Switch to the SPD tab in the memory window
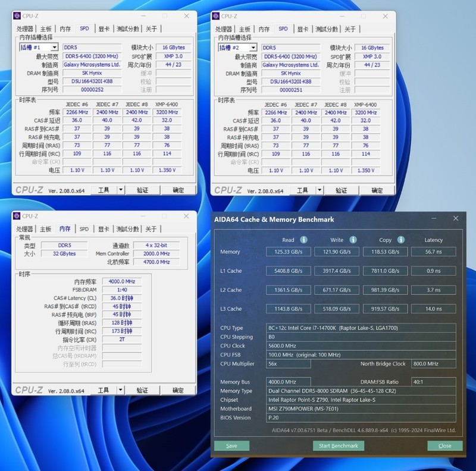The width and height of the screenshot is (476, 471). pyautogui.click(x=84, y=228)
